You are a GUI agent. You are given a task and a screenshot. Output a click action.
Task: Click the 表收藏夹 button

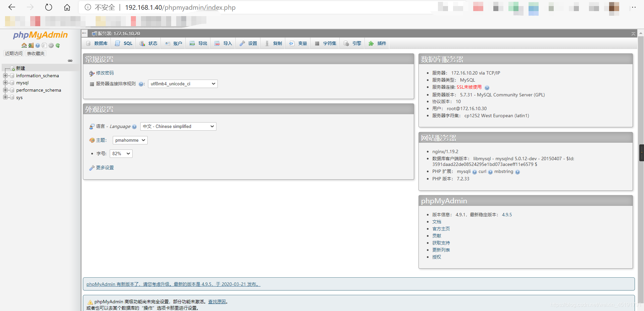[x=36, y=53]
